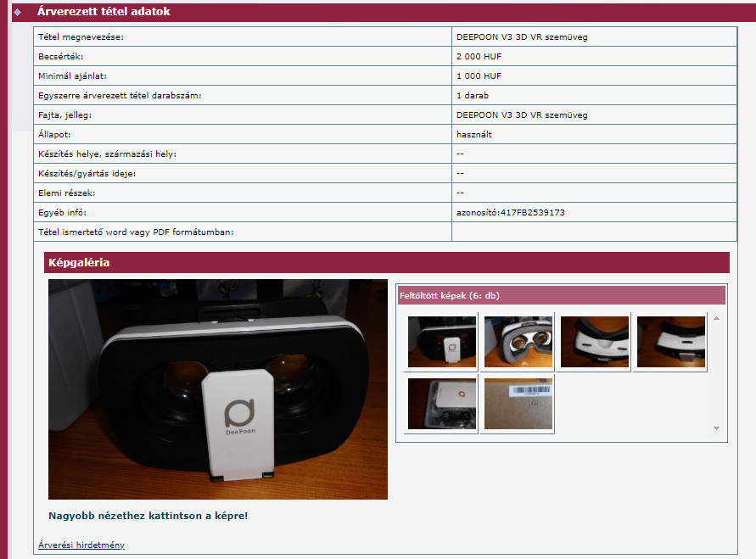The height and width of the screenshot is (559, 756).
Task: Click the empty Tétel ismertető document cell
Action: [594, 232]
